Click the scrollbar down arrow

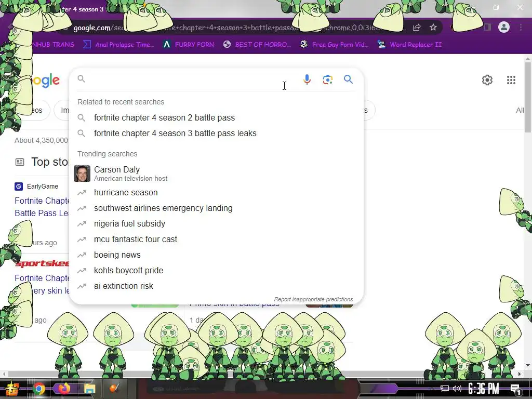(528, 365)
